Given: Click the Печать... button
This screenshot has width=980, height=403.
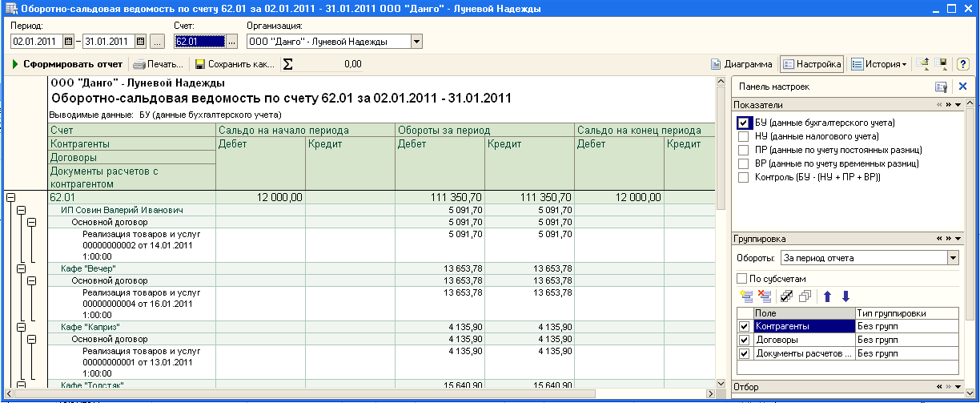Looking at the screenshot, I should click(159, 64).
